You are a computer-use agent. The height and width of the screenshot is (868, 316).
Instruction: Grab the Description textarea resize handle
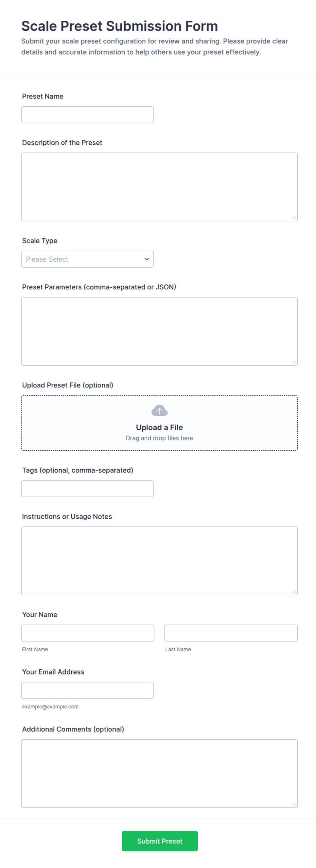[x=294, y=218]
